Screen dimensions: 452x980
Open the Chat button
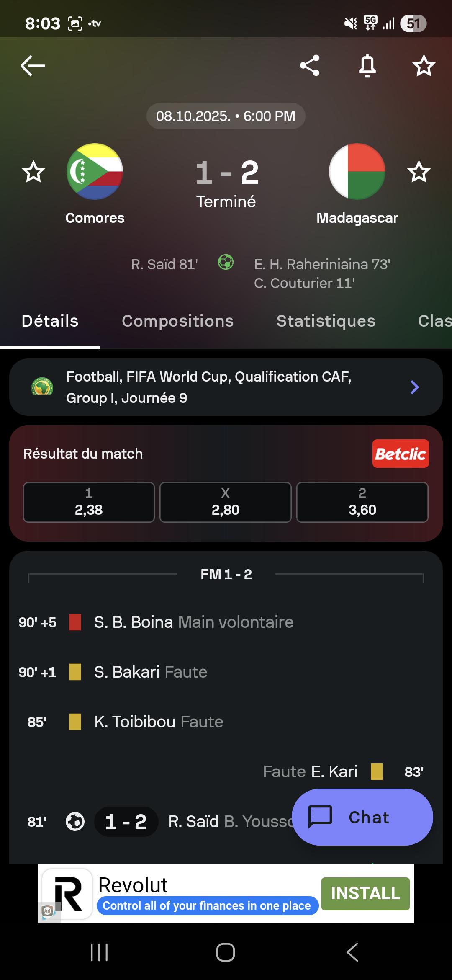tap(362, 817)
